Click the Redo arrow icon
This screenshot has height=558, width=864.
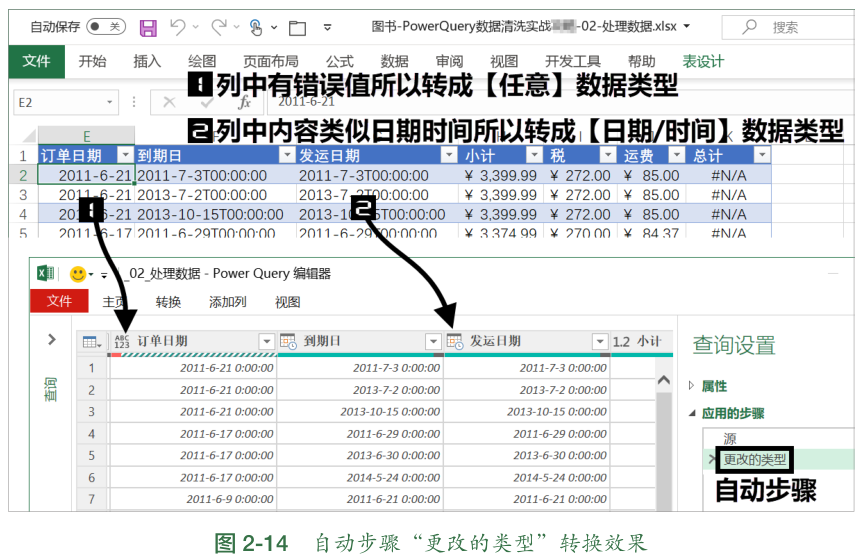(x=219, y=26)
